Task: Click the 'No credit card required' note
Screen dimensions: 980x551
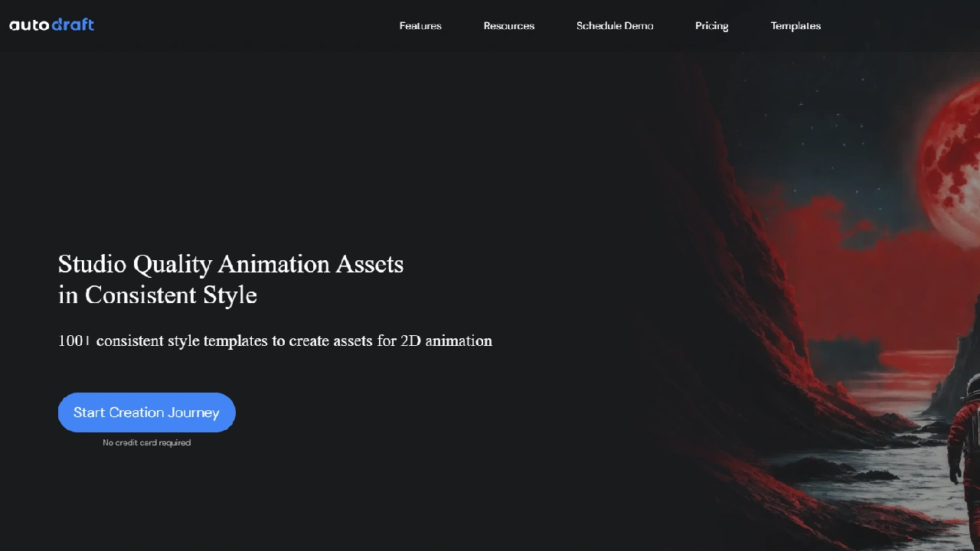Action: [146, 442]
